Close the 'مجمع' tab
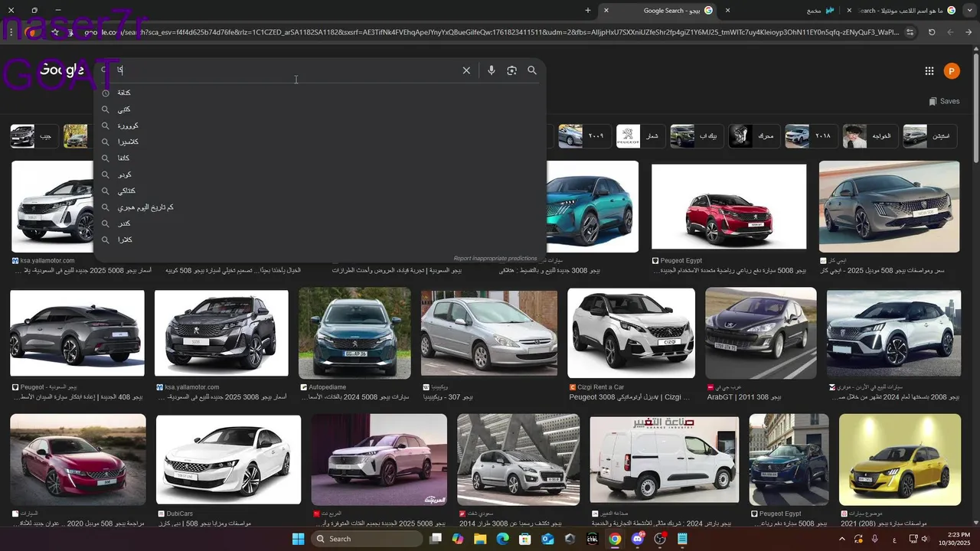Screen dimensions: 980x551 [x=728, y=11]
